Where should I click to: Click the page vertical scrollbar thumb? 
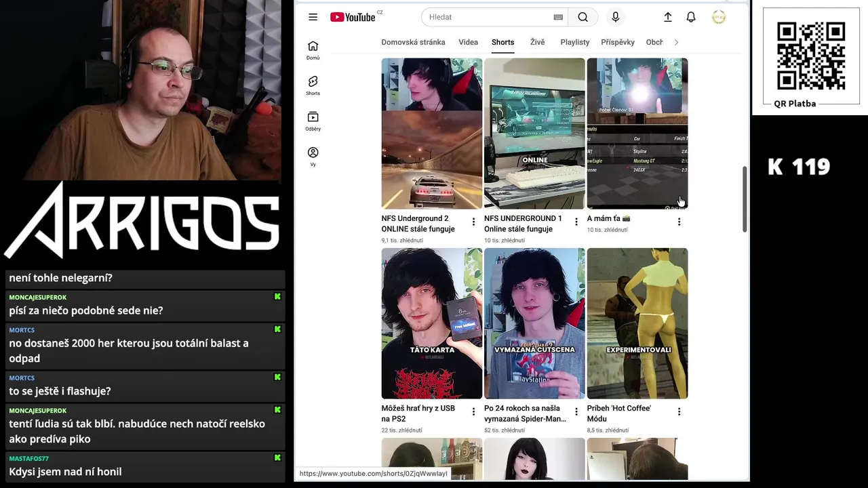tap(745, 199)
